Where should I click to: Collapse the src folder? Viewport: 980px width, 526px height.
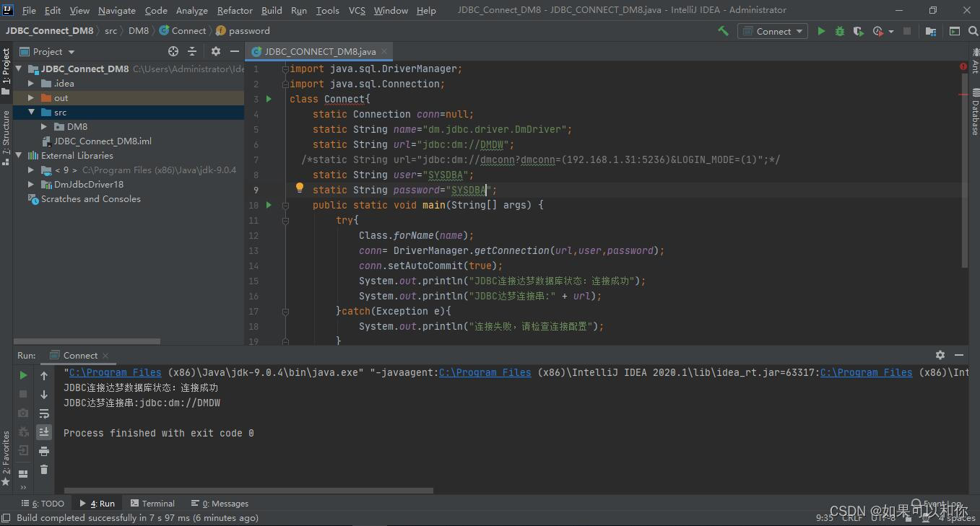pos(31,113)
